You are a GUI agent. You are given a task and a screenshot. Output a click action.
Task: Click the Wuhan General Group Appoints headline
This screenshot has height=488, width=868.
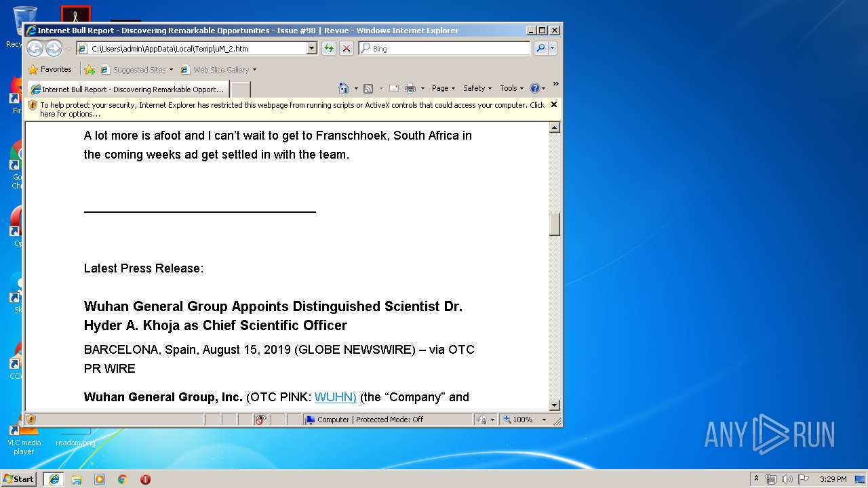coord(273,316)
